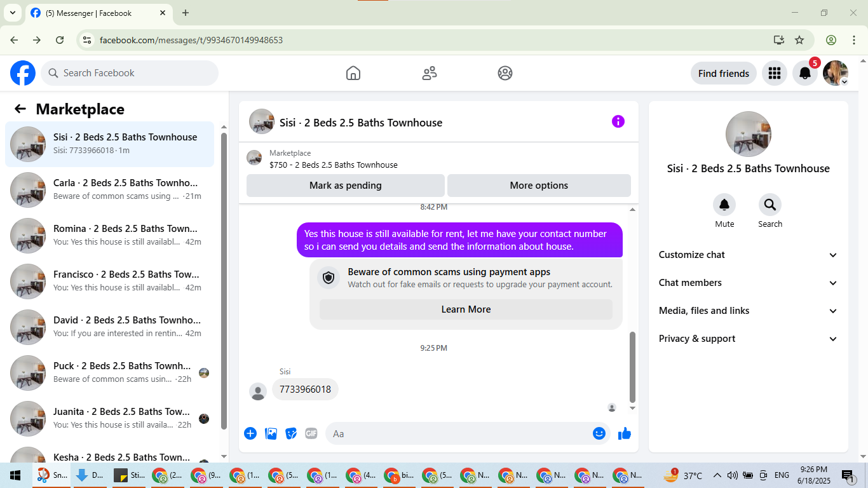868x488 pixels.
Task: Click the Find friends button
Action: (724, 73)
